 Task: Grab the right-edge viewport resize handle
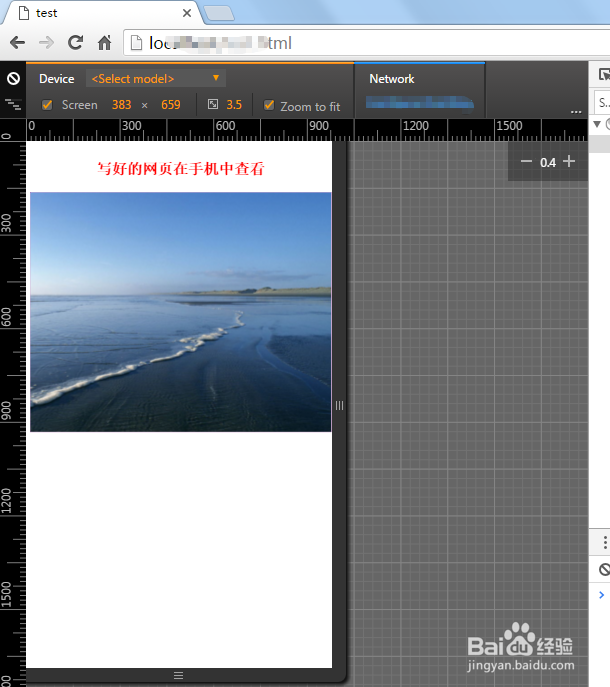click(339, 405)
